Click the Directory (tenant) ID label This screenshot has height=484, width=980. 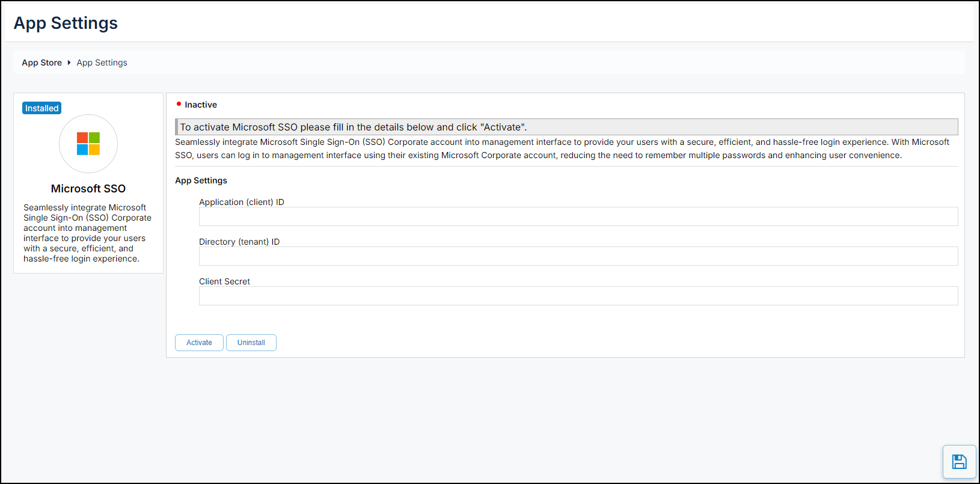(239, 242)
